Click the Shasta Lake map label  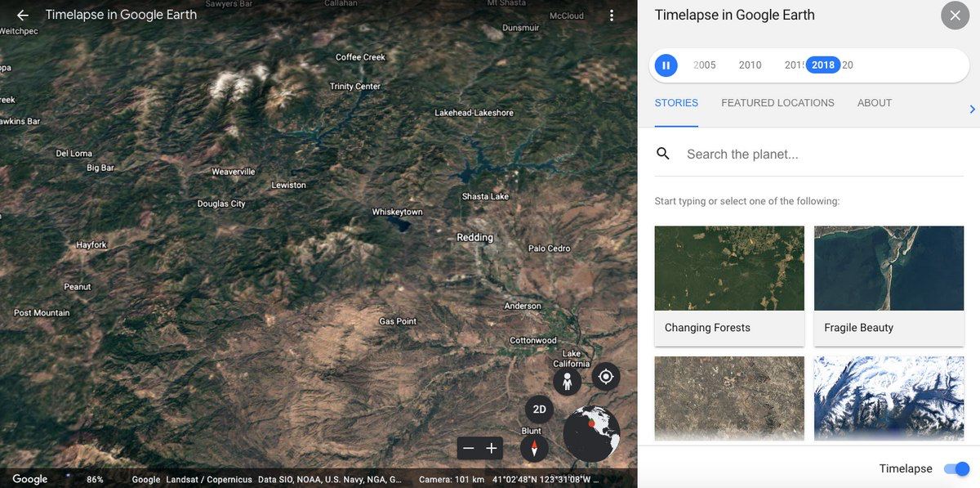point(485,197)
